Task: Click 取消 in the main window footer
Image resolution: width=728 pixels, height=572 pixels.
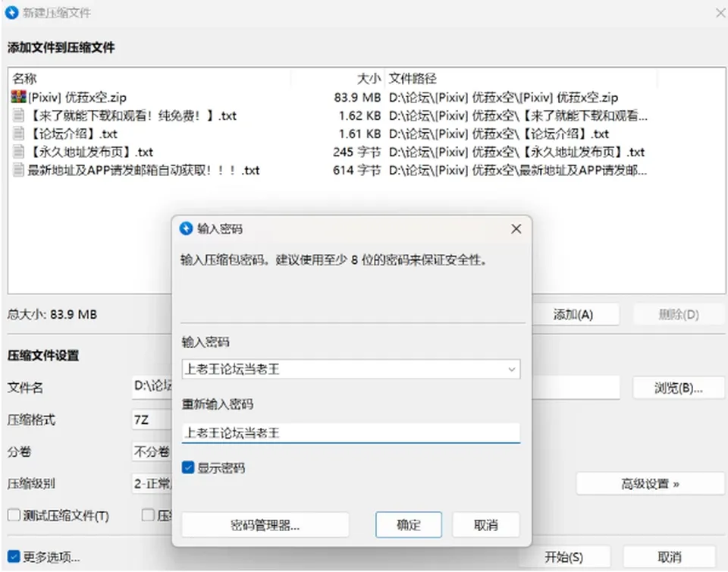Action: pyautogui.click(x=669, y=557)
